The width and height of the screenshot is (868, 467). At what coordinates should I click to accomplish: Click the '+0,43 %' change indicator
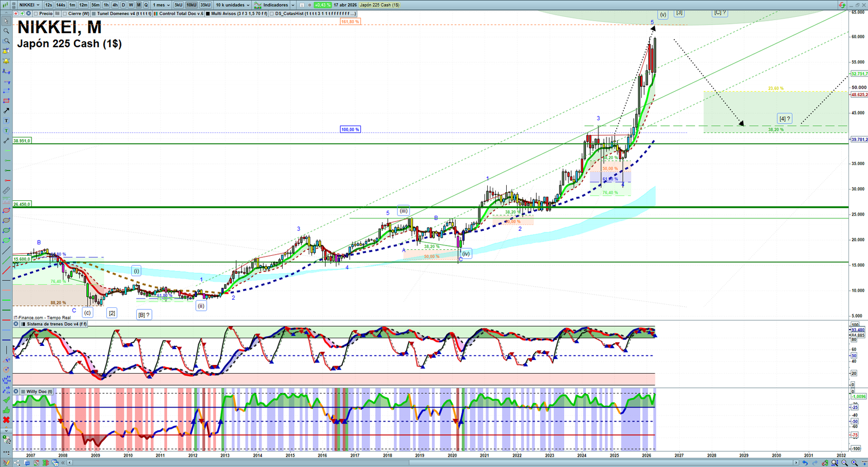pos(322,5)
